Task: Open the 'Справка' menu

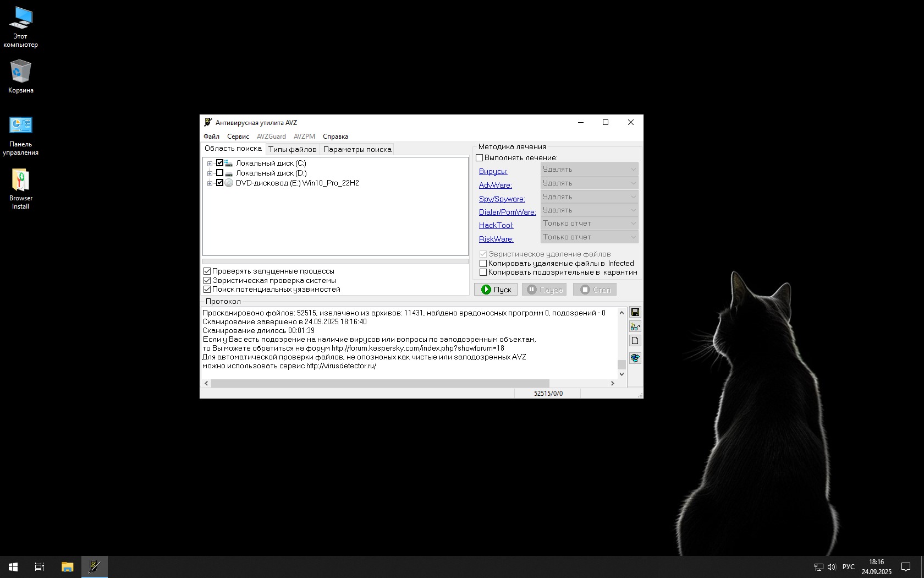Action: (335, 137)
